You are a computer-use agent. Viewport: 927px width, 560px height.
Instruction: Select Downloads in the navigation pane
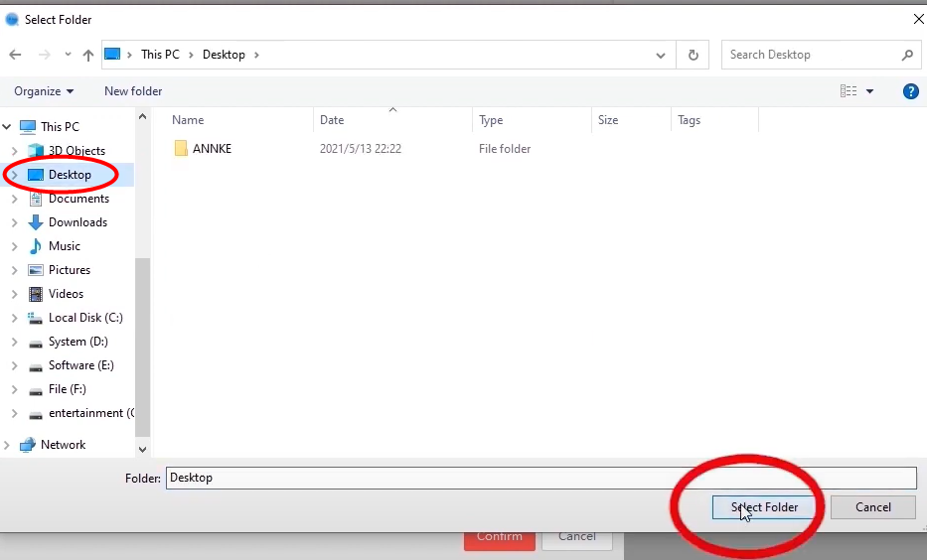pyautogui.click(x=77, y=222)
